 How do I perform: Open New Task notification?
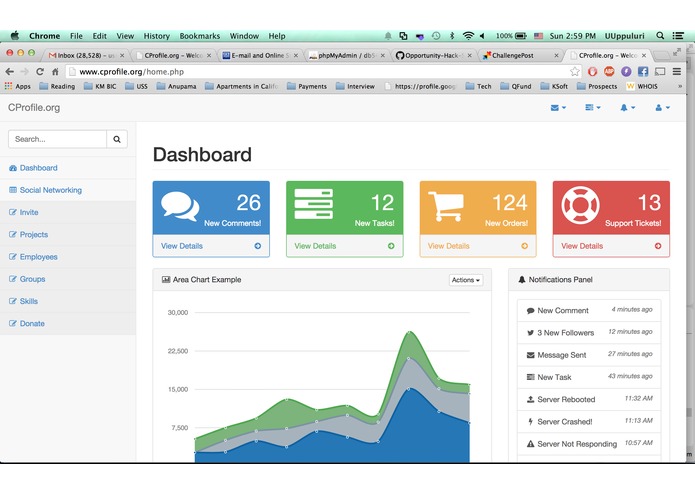point(589,377)
